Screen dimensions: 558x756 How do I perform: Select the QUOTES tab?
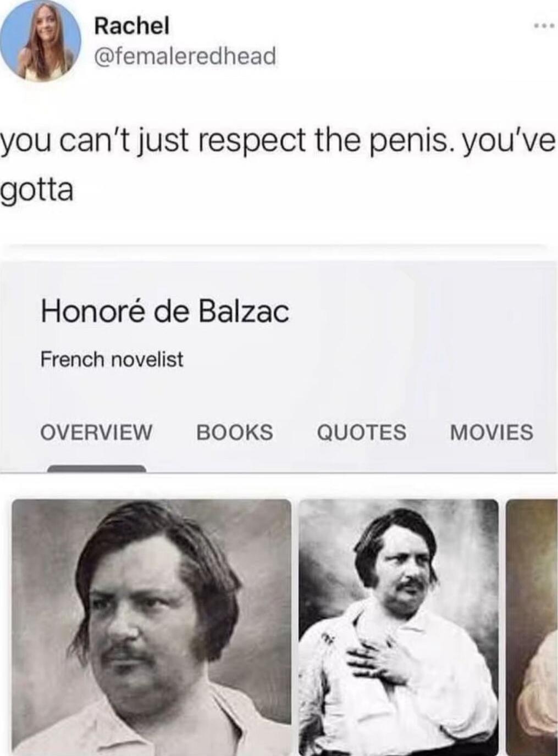(362, 432)
